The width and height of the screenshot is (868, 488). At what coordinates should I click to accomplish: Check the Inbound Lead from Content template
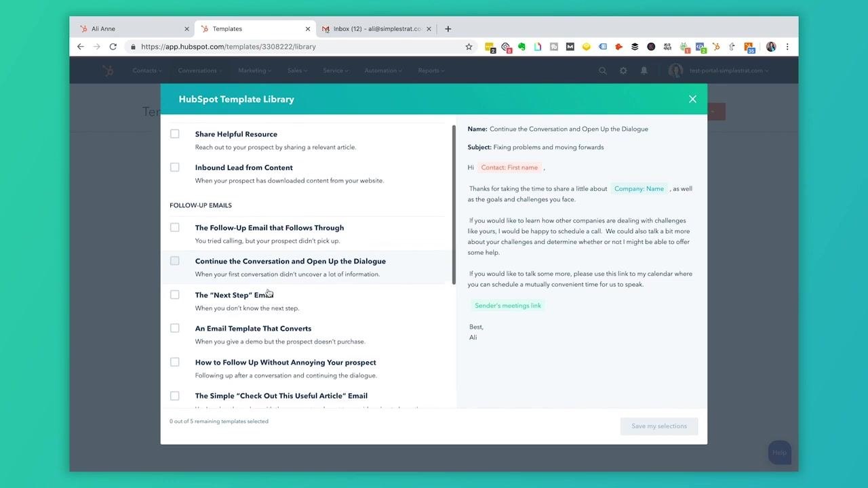coord(175,167)
